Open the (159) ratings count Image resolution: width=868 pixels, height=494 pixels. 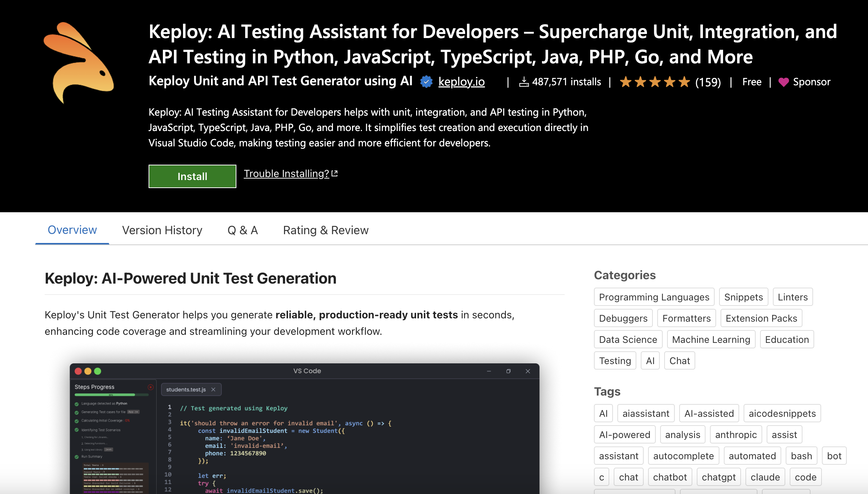(708, 82)
